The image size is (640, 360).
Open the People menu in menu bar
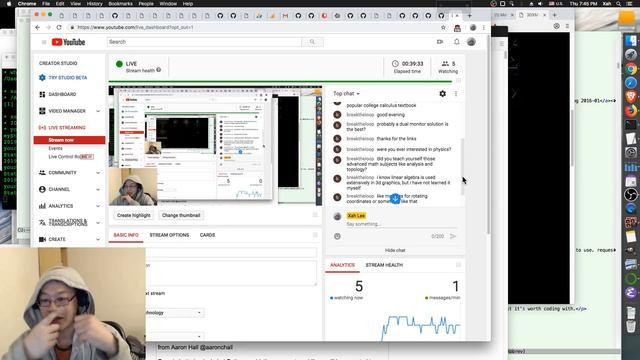tap(146, 4)
